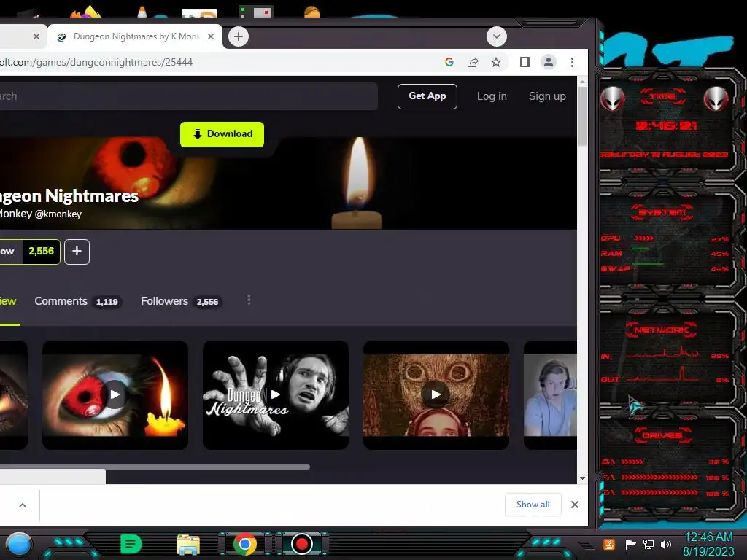The image size is (747, 560).
Task: Click the orange Java tray icon
Action: [x=609, y=544]
